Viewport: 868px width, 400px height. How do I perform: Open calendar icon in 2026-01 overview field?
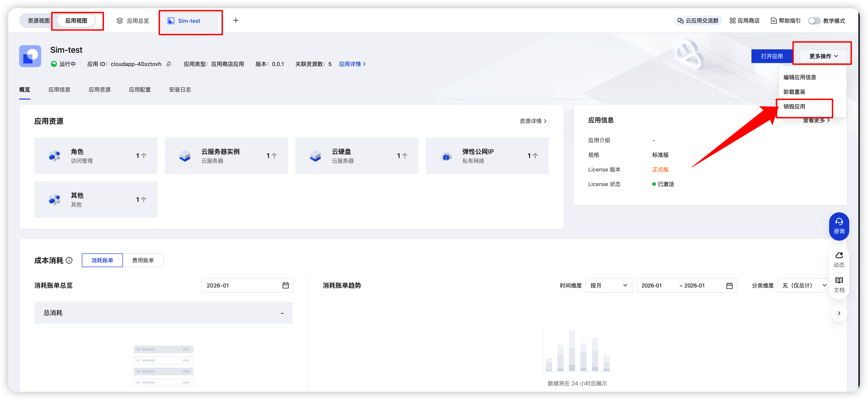[x=285, y=286]
